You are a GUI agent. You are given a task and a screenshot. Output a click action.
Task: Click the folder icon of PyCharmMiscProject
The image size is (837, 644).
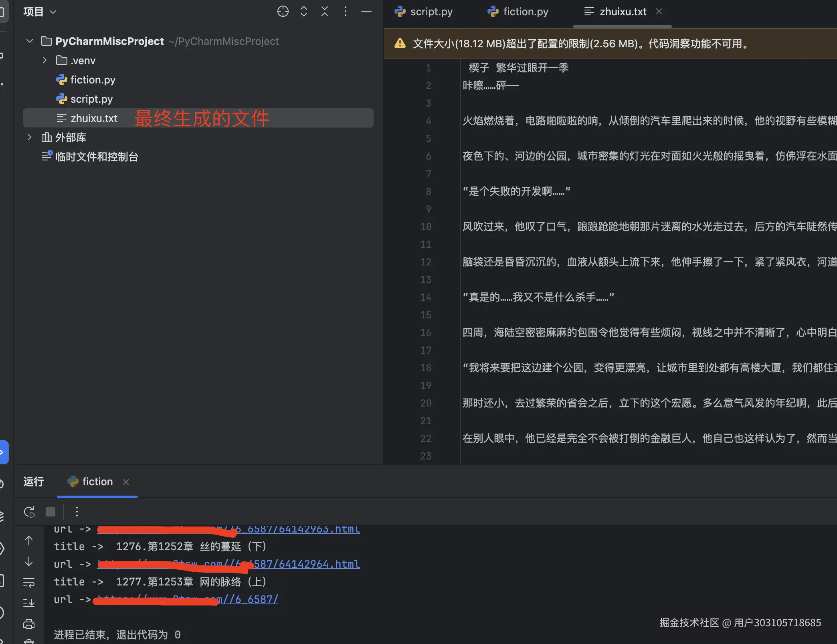pyautogui.click(x=46, y=41)
